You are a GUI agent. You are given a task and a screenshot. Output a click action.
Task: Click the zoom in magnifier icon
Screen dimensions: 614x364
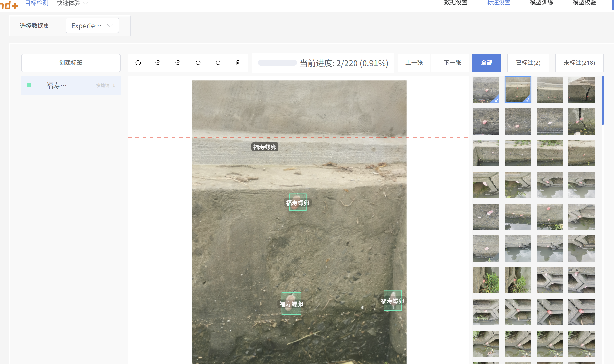click(158, 63)
